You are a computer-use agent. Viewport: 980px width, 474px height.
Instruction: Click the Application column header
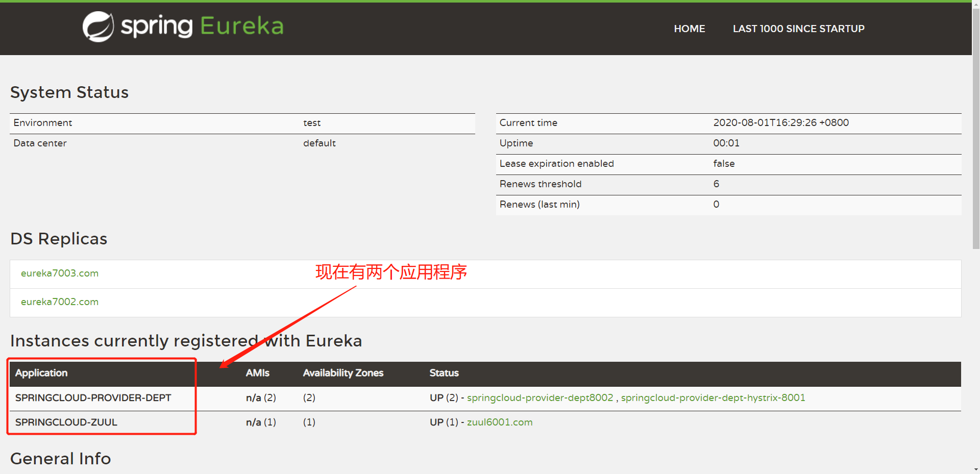click(x=41, y=373)
